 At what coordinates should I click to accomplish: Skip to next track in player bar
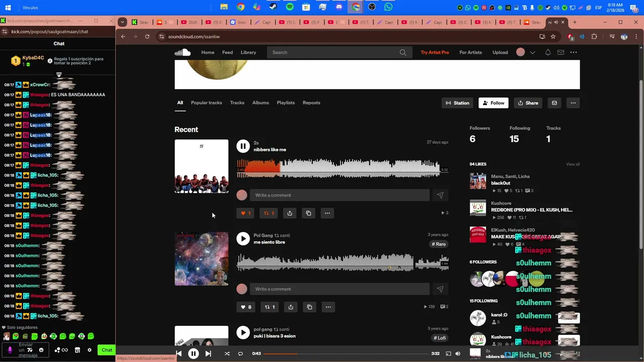click(x=208, y=353)
